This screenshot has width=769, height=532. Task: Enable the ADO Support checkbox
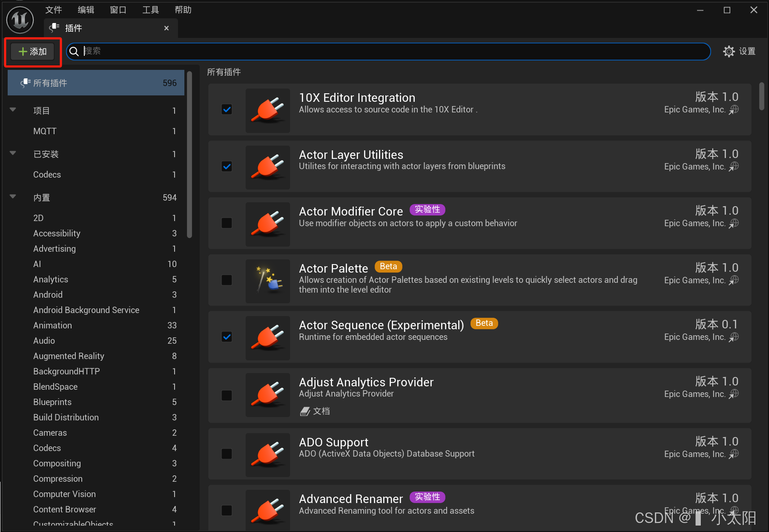point(227,454)
